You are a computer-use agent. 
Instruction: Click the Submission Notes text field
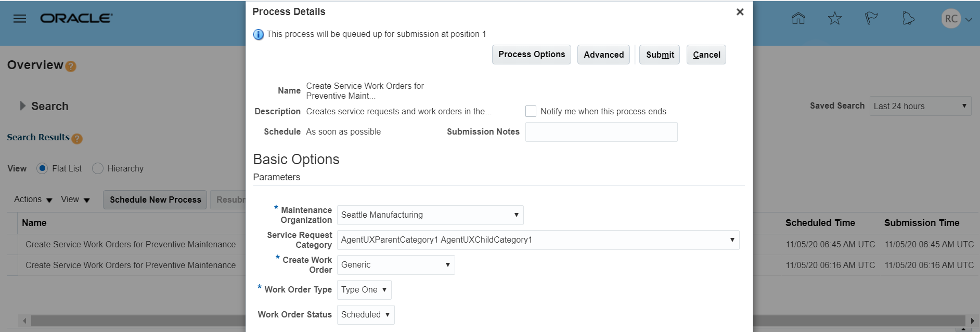601,132
